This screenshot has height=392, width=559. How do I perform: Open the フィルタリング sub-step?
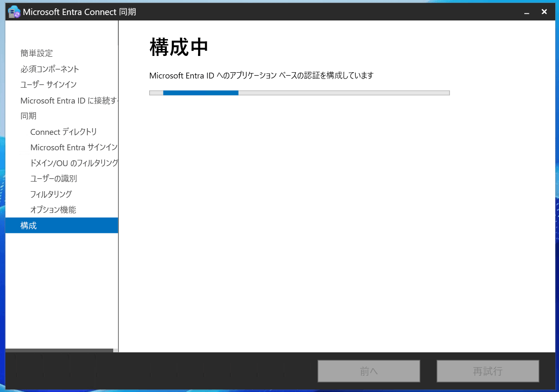pos(51,194)
